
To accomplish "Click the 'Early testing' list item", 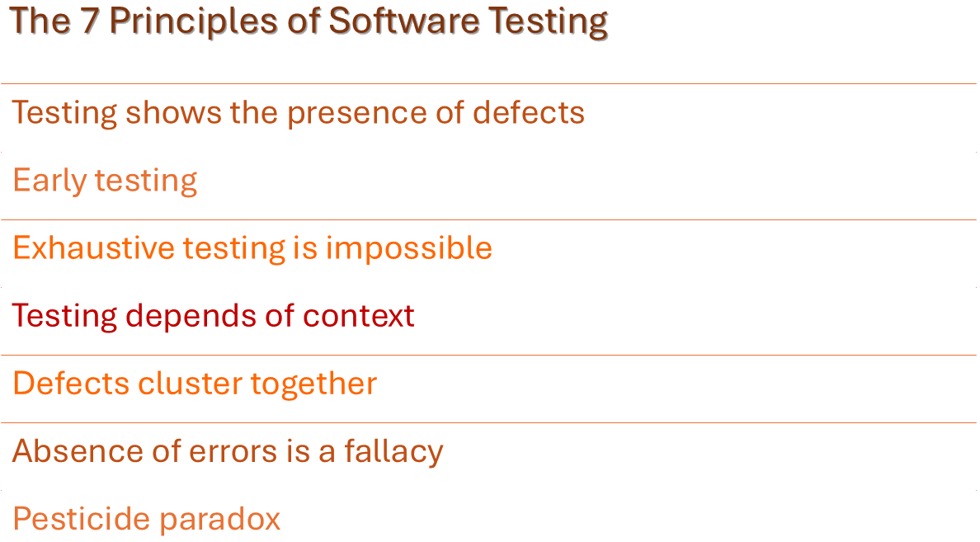I will (105, 180).
